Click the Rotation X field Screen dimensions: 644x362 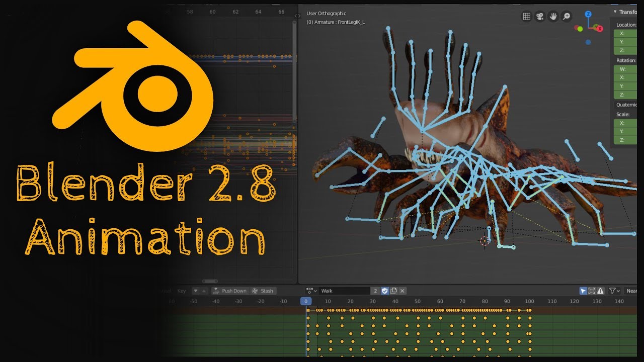coord(625,77)
